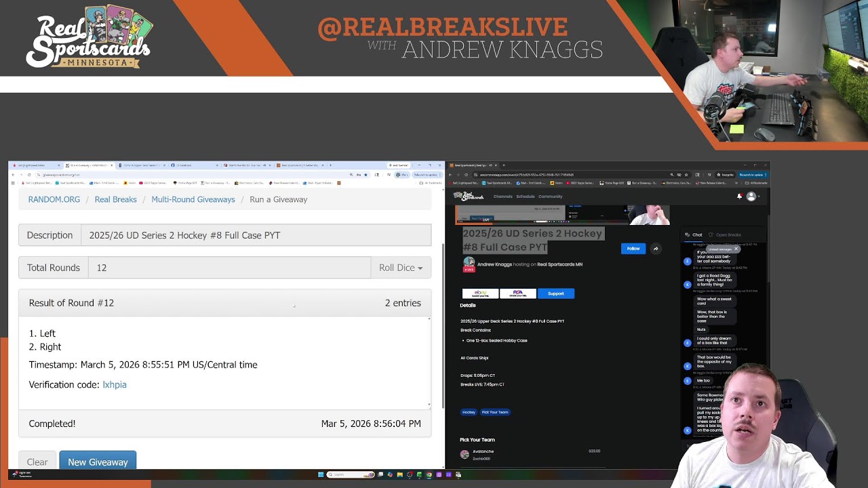
Task: Select the '1. Left' result entry
Action: [42, 333]
